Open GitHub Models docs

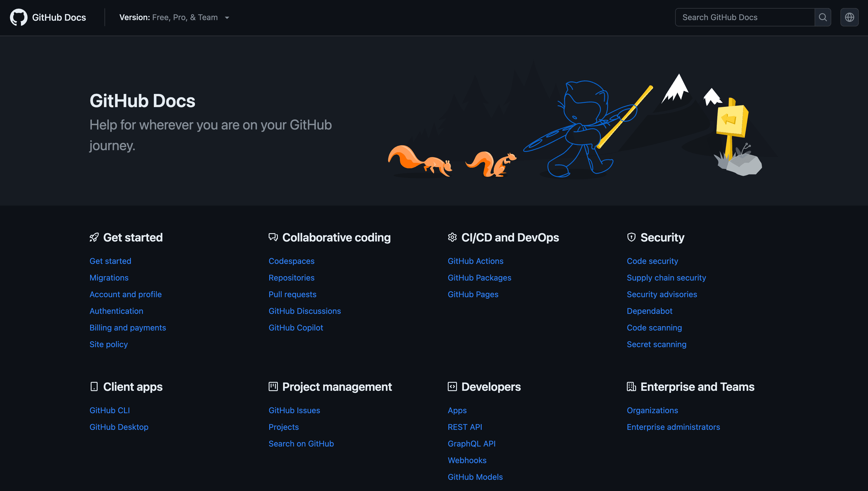(475, 477)
